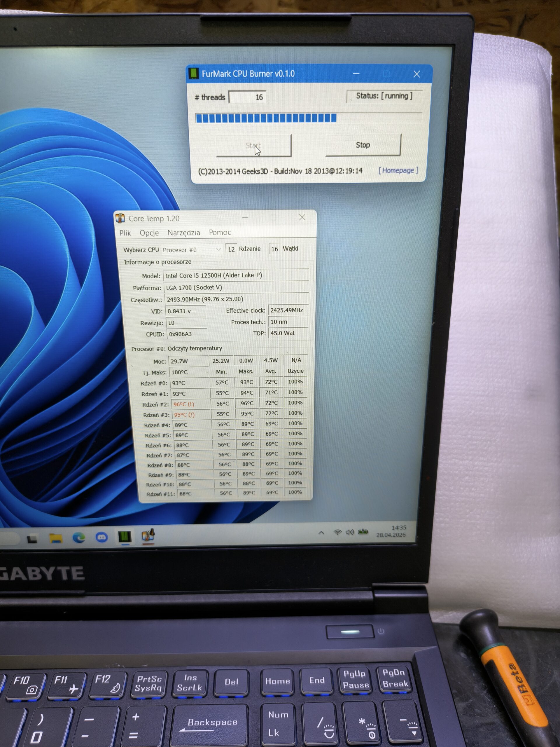The width and height of the screenshot is (560, 747).
Task: Open File Explorer from the taskbar
Action: [x=56, y=537]
